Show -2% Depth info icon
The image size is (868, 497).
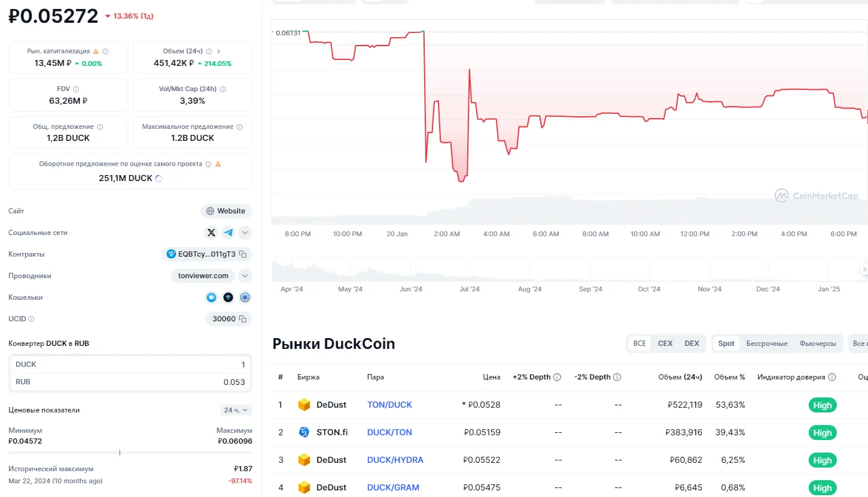617,377
